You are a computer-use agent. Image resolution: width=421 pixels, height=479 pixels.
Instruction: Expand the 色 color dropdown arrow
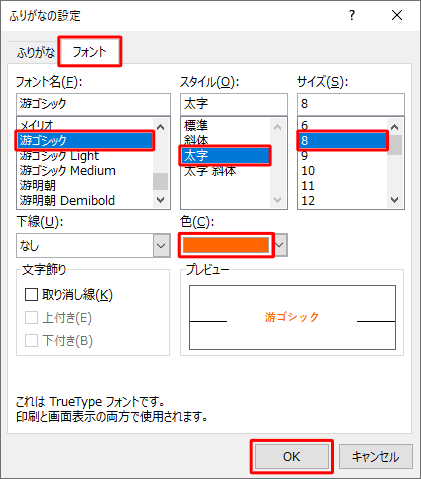coord(279,245)
